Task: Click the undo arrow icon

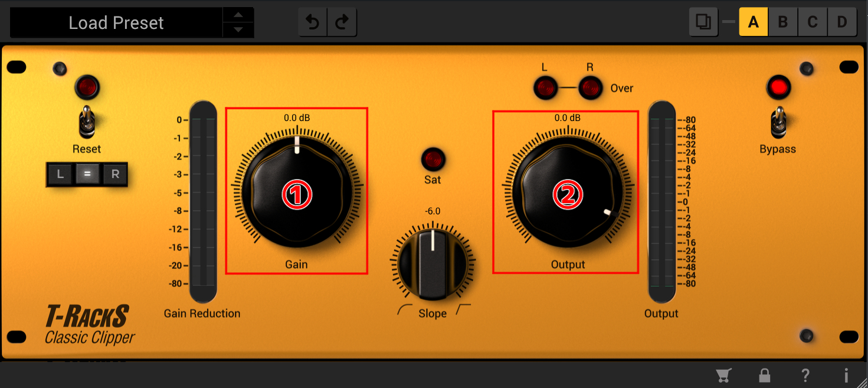Action: point(313,22)
